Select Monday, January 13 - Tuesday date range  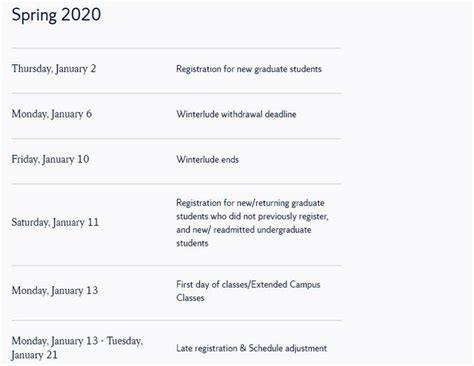pos(77,341)
